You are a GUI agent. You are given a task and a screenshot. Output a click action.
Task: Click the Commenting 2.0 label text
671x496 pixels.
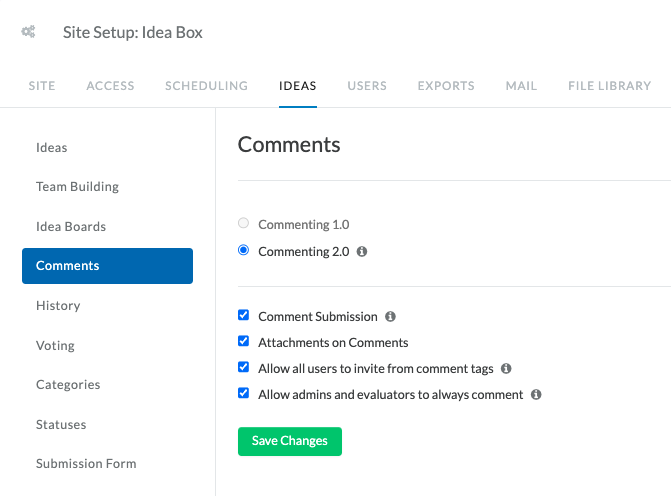304,252
